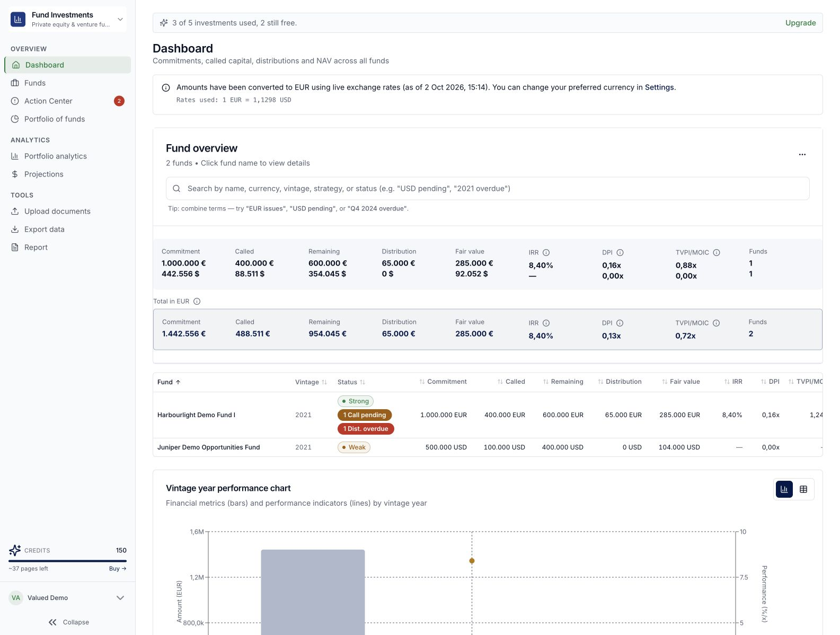The image size is (840, 635).
Task: Click the Upload documents icon
Action: 15,211
